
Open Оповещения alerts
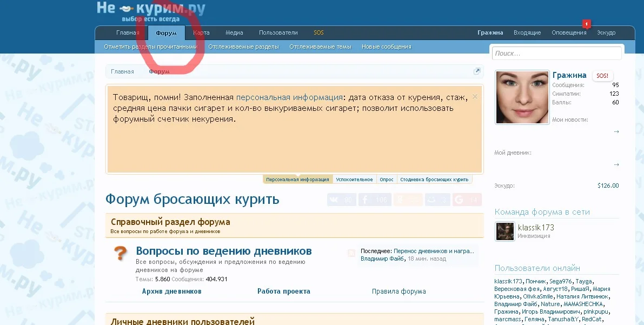(569, 32)
